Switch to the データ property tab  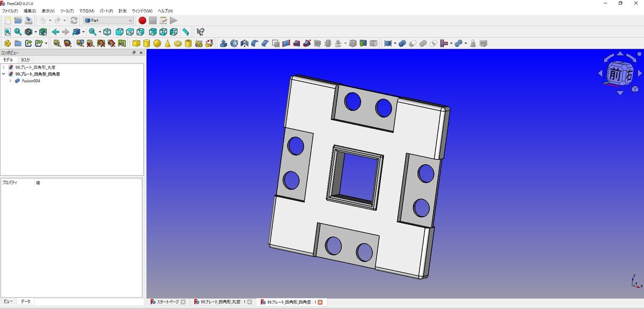pos(26,301)
